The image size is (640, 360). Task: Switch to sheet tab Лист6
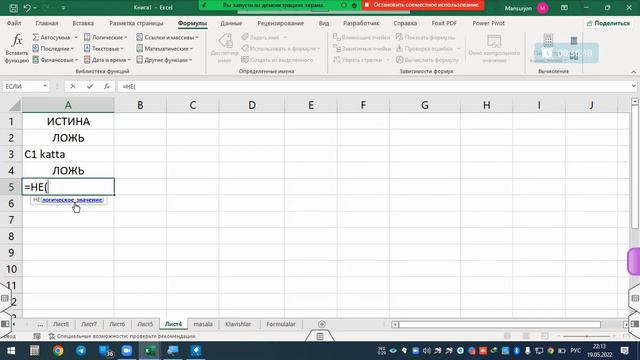click(x=117, y=324)
